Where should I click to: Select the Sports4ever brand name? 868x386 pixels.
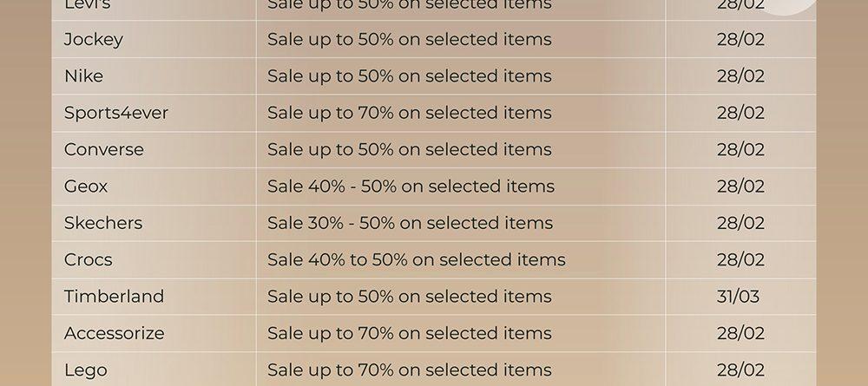116,113
